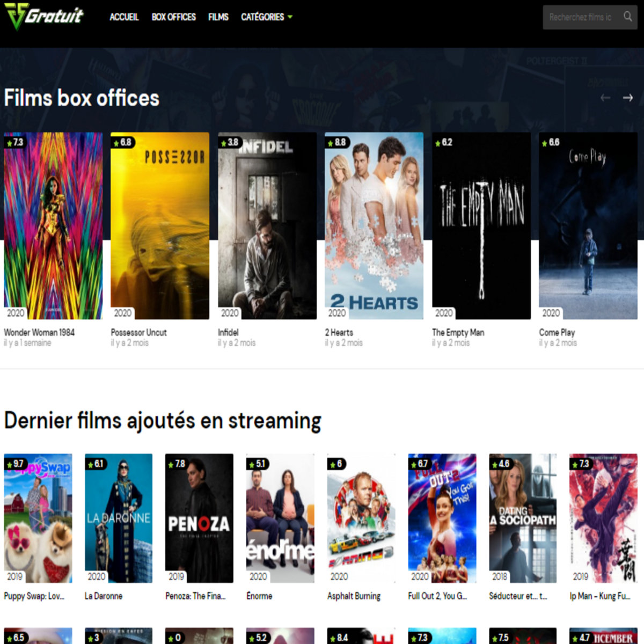Select The Empty Man poster
The image size is (644, 644).
click(x=481, y=225)
